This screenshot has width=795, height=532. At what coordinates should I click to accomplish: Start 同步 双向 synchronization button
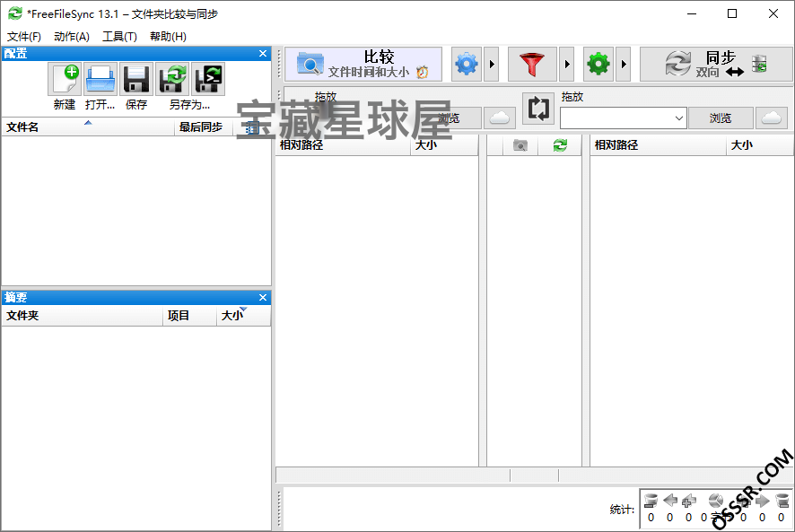pyautogui.click(x=716, y=65)
